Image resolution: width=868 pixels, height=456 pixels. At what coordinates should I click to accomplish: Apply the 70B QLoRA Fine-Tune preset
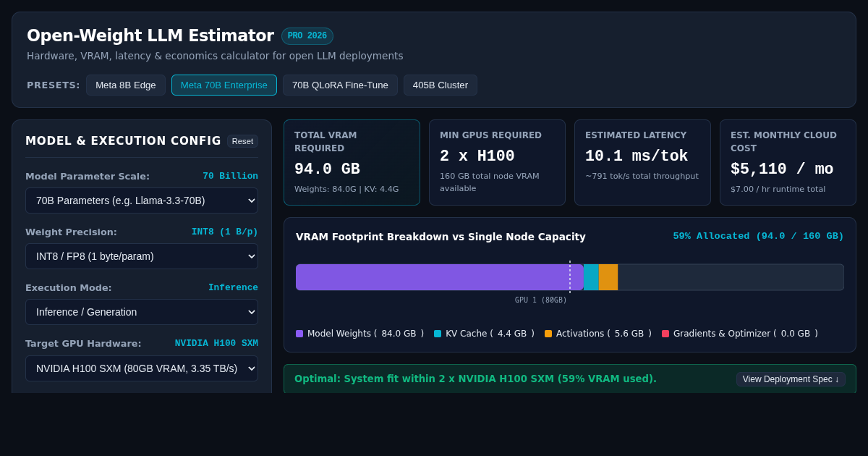pyautogui.click(x=340, y=85)
